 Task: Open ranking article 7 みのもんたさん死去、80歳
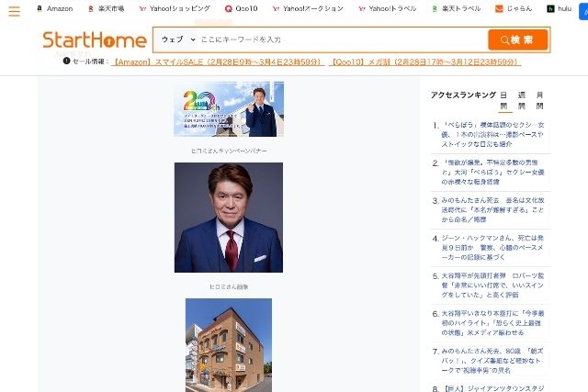492,361
